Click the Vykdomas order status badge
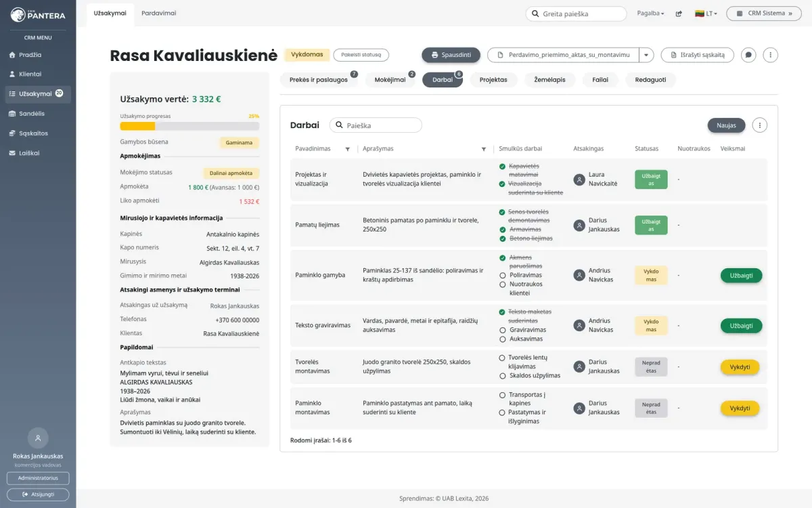Screen dimensions: 812x508 307,55
